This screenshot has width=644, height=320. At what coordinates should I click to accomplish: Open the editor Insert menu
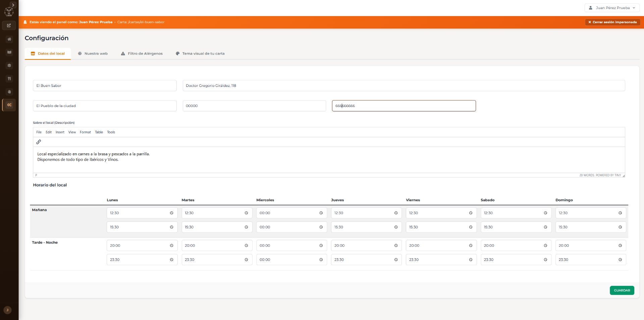pos(60,132)
